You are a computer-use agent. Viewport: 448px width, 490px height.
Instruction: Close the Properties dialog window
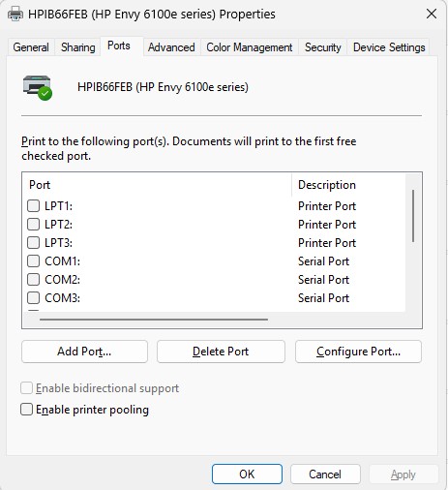(x=432, y=14)
